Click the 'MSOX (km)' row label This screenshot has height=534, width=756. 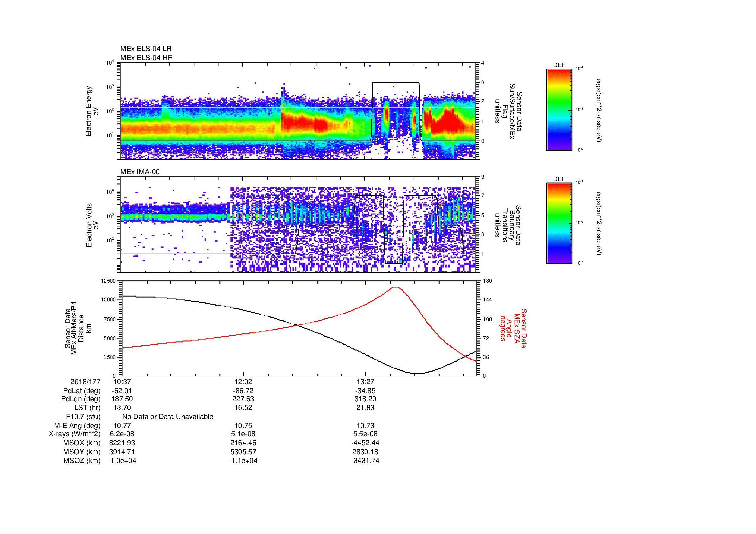pyautogui.click(x=82, y=443)
